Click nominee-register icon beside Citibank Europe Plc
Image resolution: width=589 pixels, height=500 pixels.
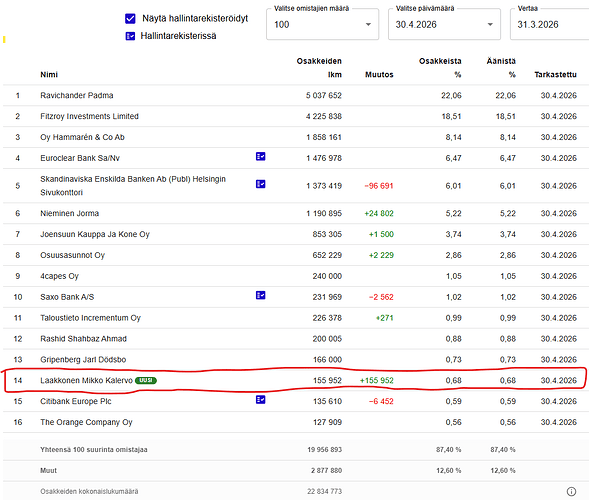(x=261, y=400)
